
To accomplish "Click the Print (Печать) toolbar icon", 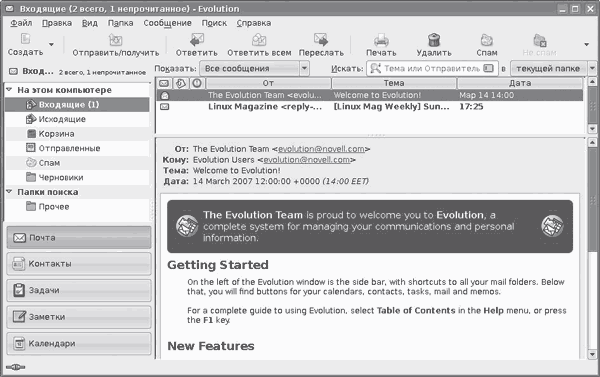I will click(x=381, y=39).
